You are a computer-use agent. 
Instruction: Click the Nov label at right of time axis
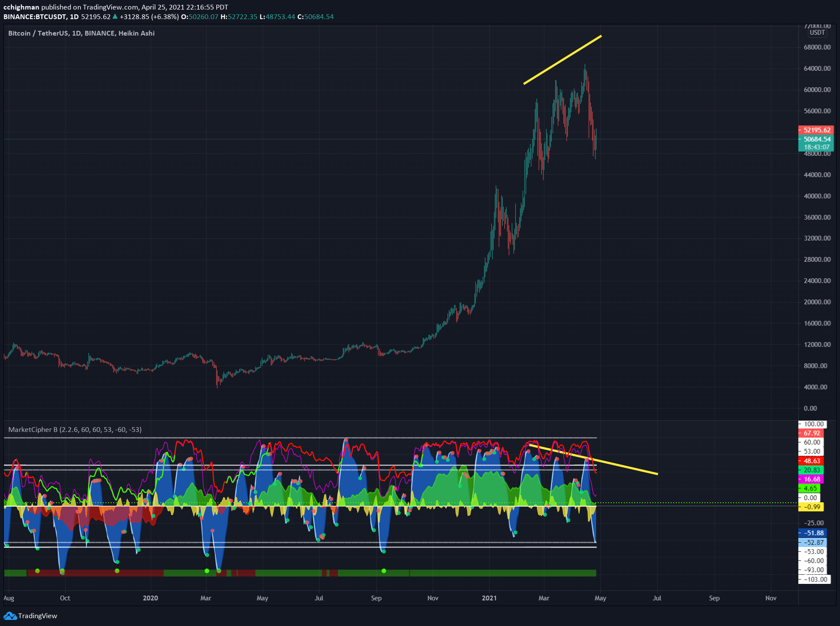point(771,598)
